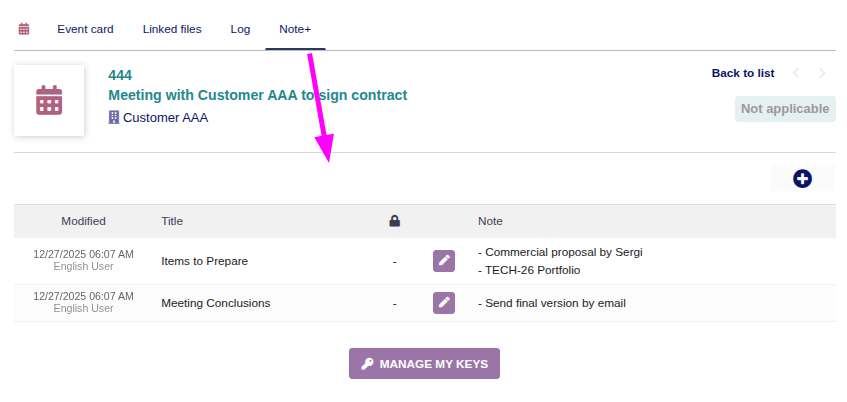Edit the Meeting Conclusions note
Viewport: 847px width, 402px height.
pos(444,303)
